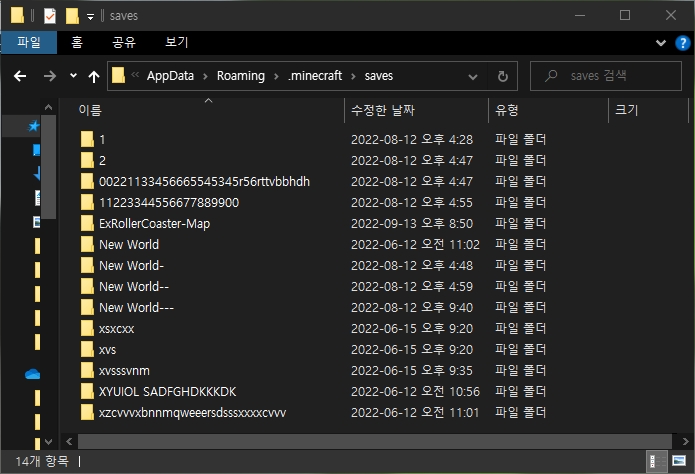The image size is (695, 474).
Task: Switch to details view icon
Action: 656,462
